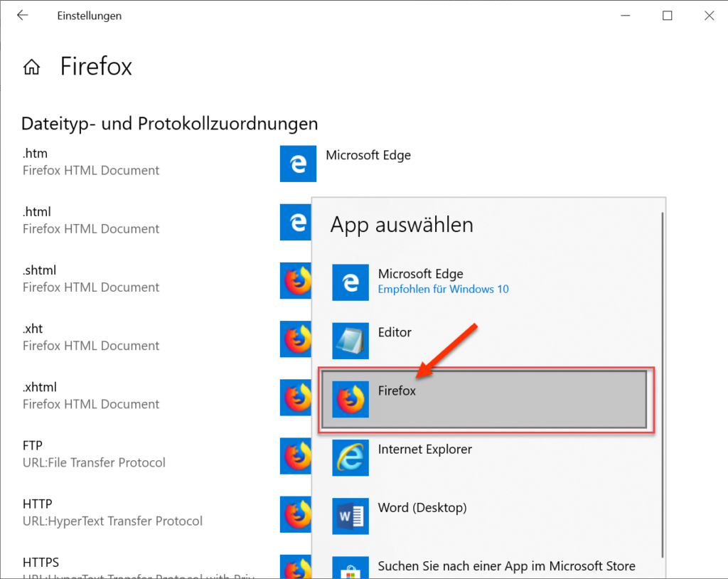Click the Firefox icon for .xhtml

click(296, 398)
